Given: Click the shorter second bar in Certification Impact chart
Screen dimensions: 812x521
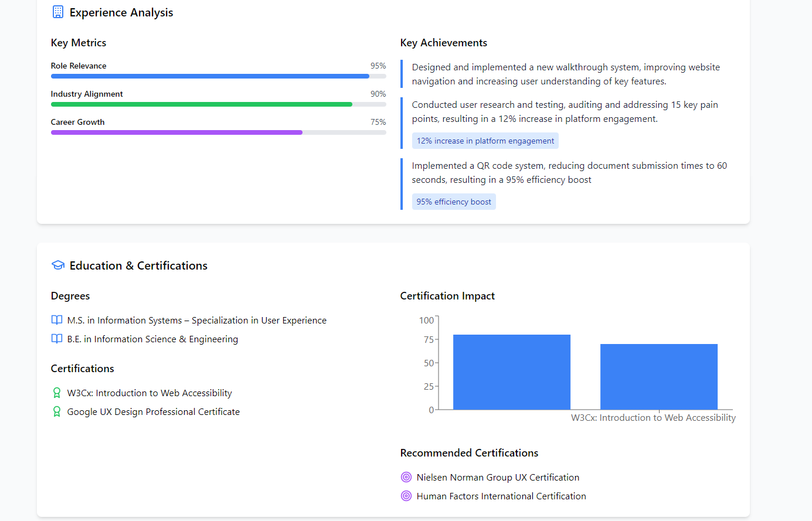Looking at the screenshot, I should (x=659, y=377).
